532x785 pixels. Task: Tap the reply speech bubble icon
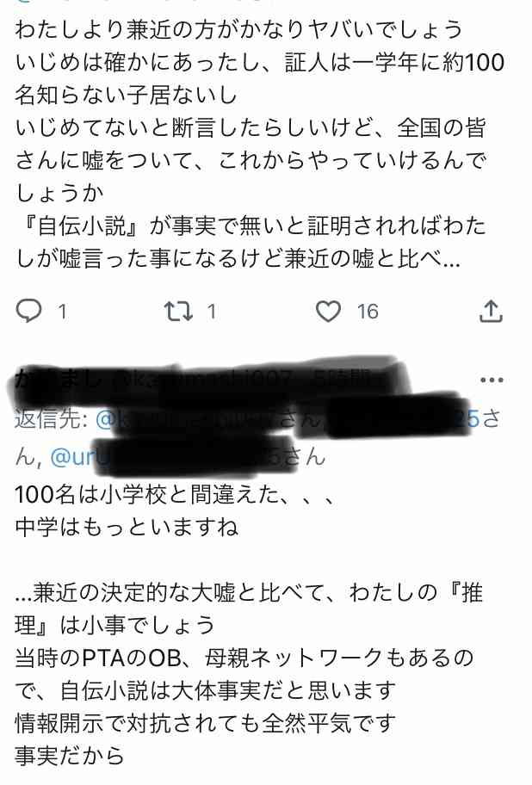[28, 311]
